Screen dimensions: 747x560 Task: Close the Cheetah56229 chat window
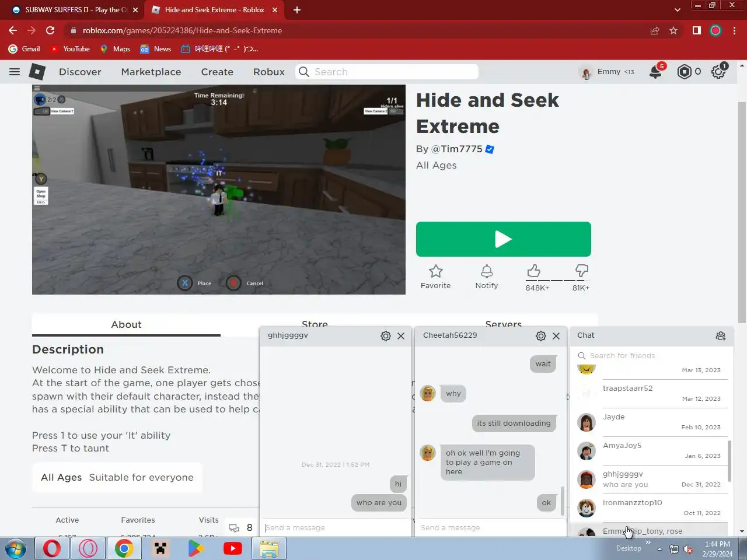[556, 336]
